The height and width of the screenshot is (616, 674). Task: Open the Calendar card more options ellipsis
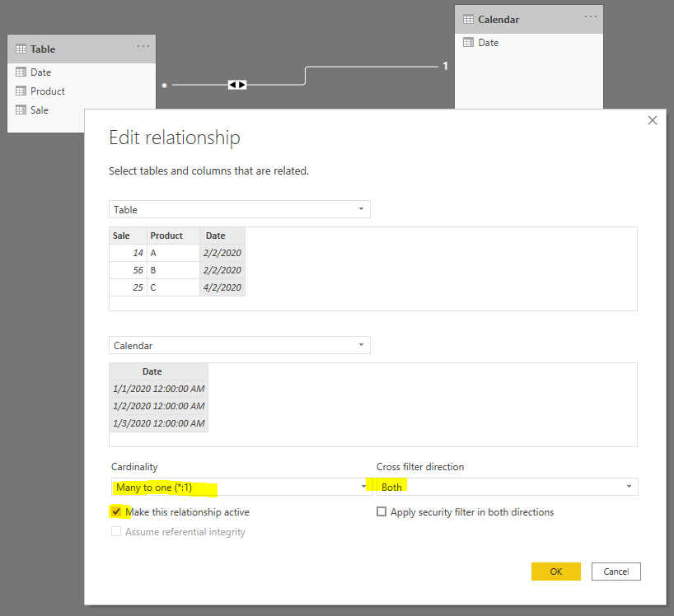coord(591,16)
